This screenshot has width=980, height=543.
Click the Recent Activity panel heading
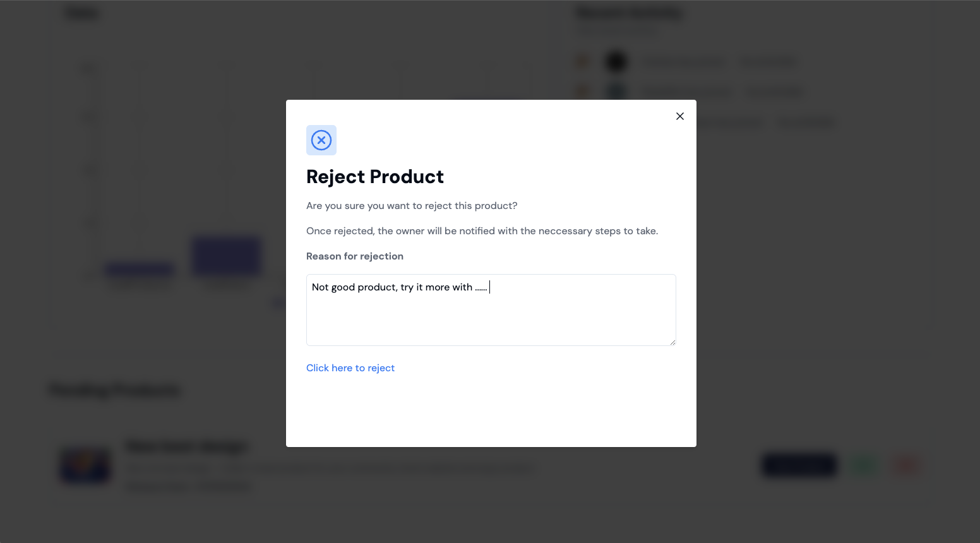(x=628, y=13)
